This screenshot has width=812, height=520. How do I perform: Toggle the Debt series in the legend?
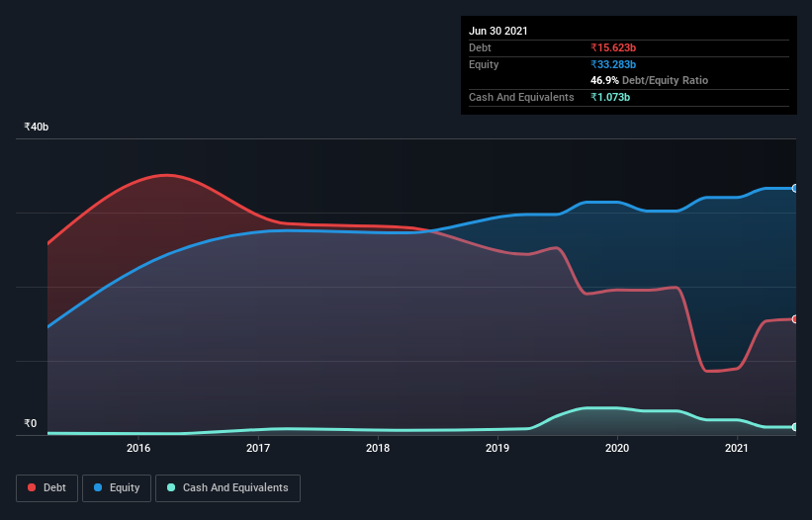47,488
